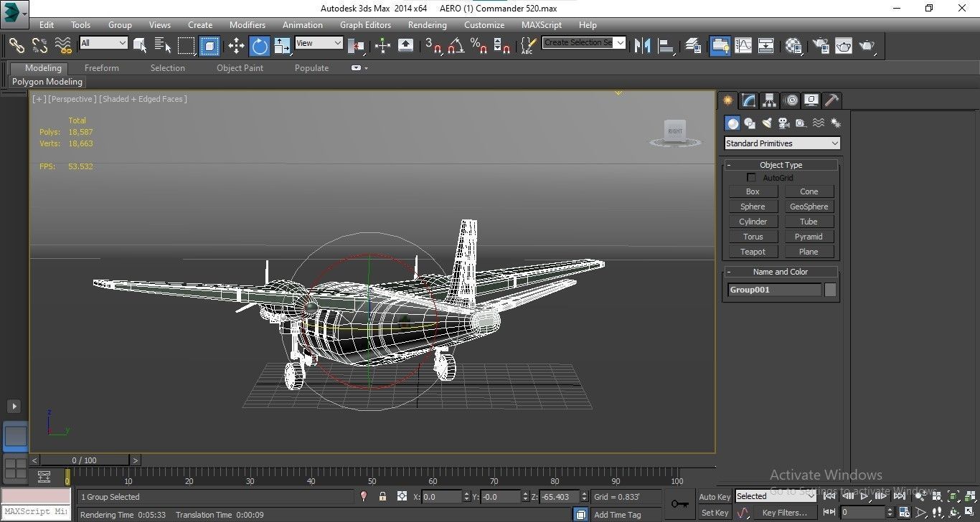Toggle Auto Key mode
Viewport: 980px width, 522px height.
click(715, 497)
